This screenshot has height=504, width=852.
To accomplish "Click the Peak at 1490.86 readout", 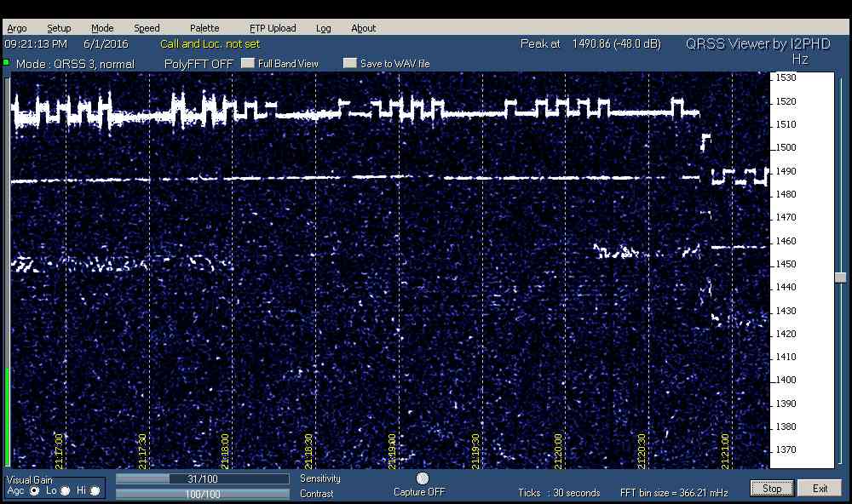I will coord(590,44).
